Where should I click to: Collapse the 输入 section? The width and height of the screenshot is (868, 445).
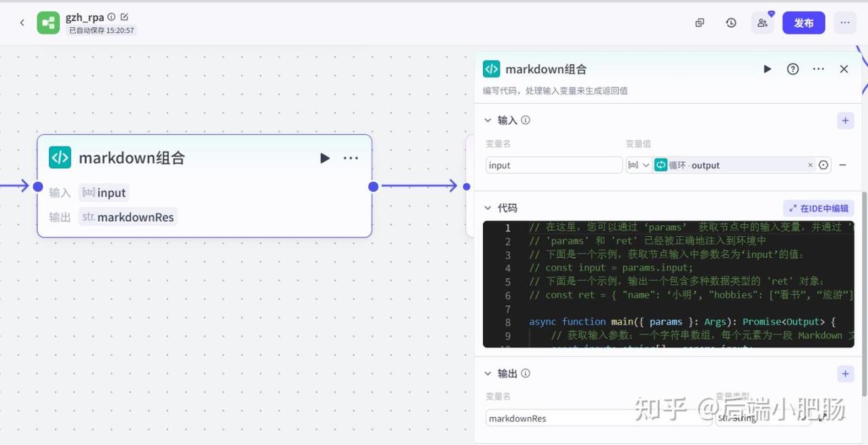pyautogui.click(x=488, y=120)
